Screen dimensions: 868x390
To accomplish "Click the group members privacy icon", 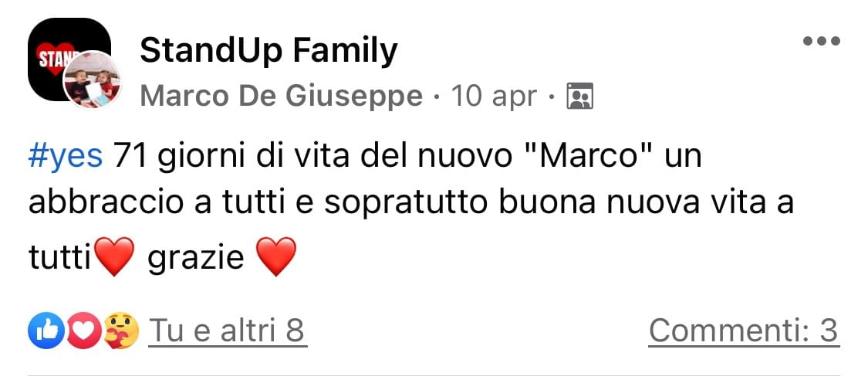I will pos(579,97).
